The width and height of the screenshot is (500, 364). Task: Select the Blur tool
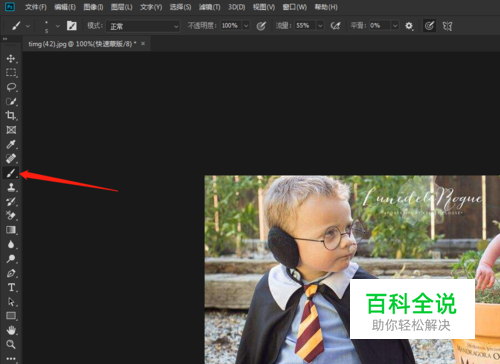[11, 244]
